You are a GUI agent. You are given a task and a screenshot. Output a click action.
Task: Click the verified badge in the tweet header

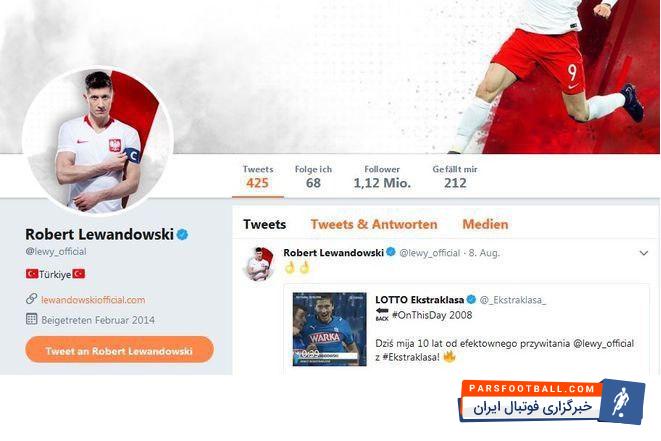[x=391, y=252]
